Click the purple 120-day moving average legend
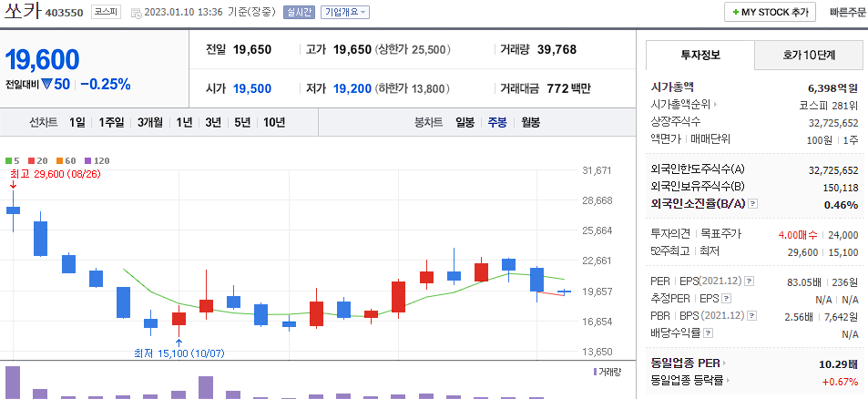 [x=97, y=161]
